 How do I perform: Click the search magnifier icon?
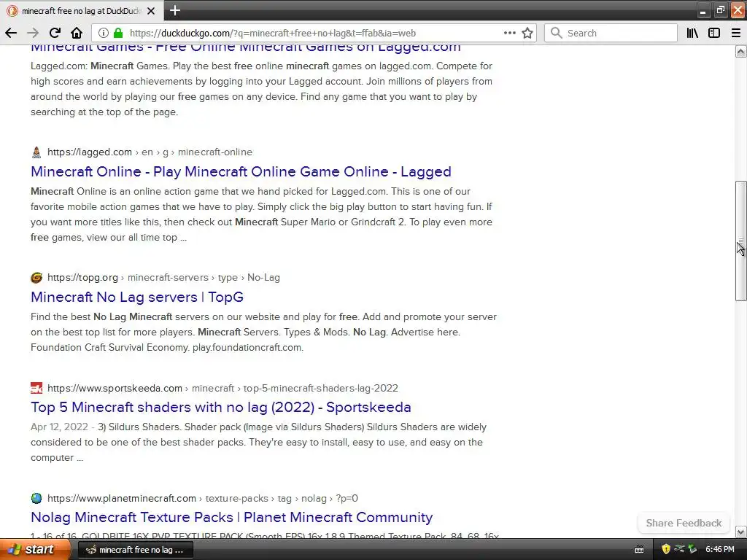(x=556, y=33)
